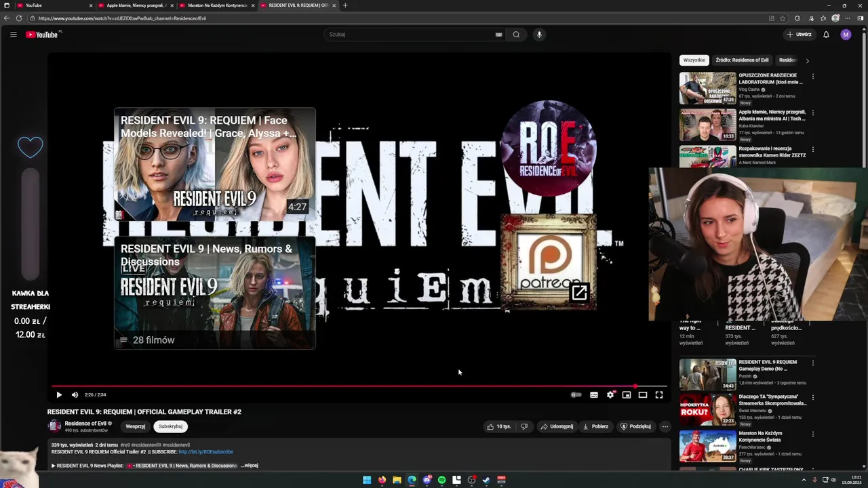Open options for OPUSZCZONE RADZIECKIE LABORATORIUM video

coord(812,77)
